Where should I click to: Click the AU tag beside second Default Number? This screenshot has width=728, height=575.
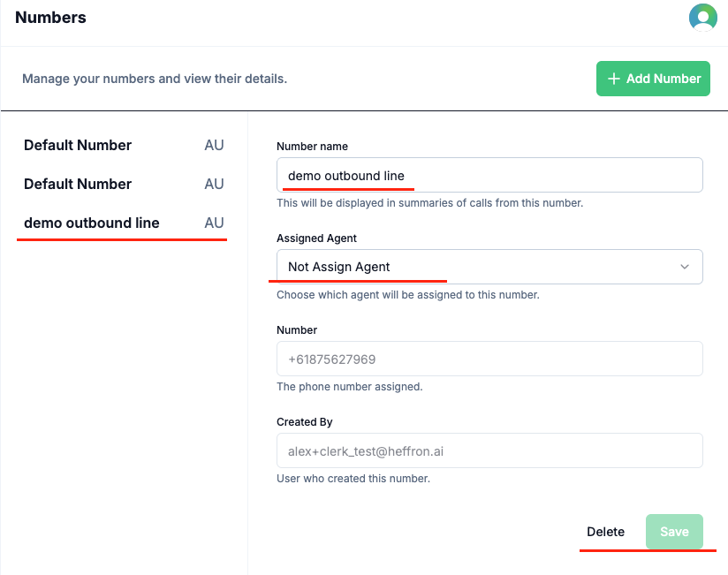click(x=214, y=185)
